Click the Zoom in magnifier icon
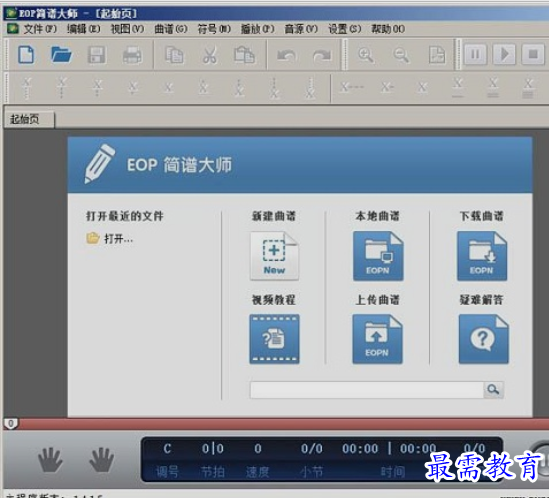The width and height of the screenshot is (549, 498). tap(366, 55)
